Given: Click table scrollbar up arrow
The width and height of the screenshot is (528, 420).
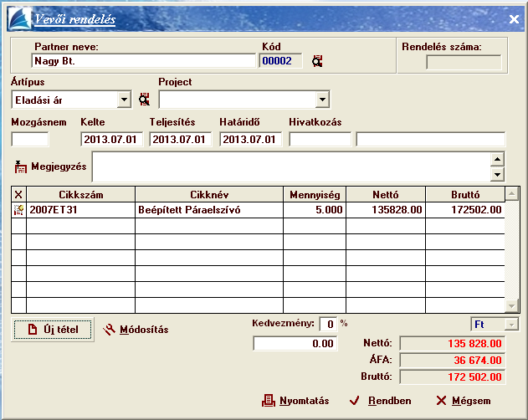Looking at the screenshot, I should (511, 193).
